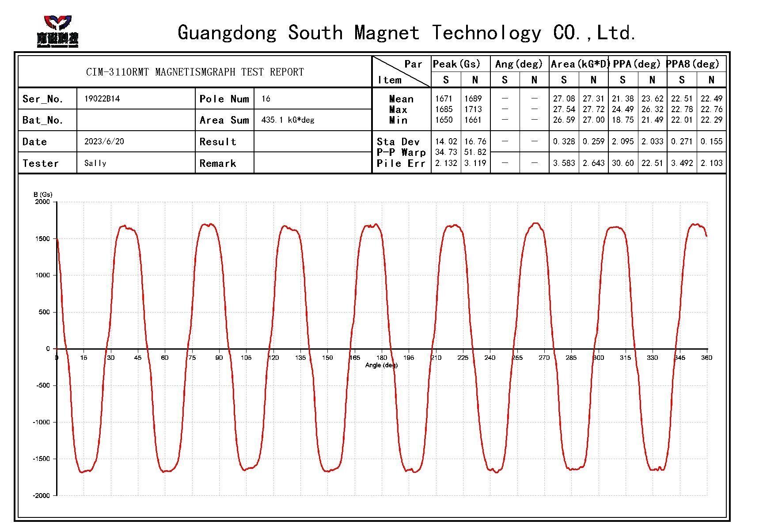Select the Pile Err PPA S value 30.60

coord(622,163)
